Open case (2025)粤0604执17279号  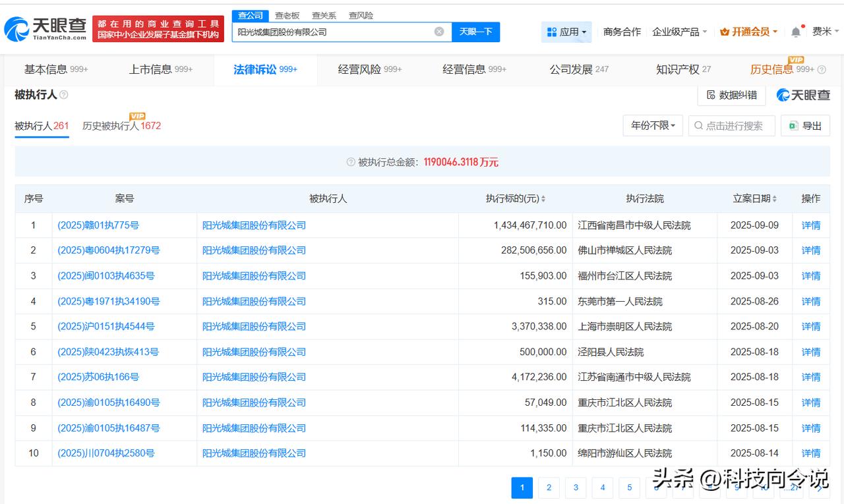[109, 250]
